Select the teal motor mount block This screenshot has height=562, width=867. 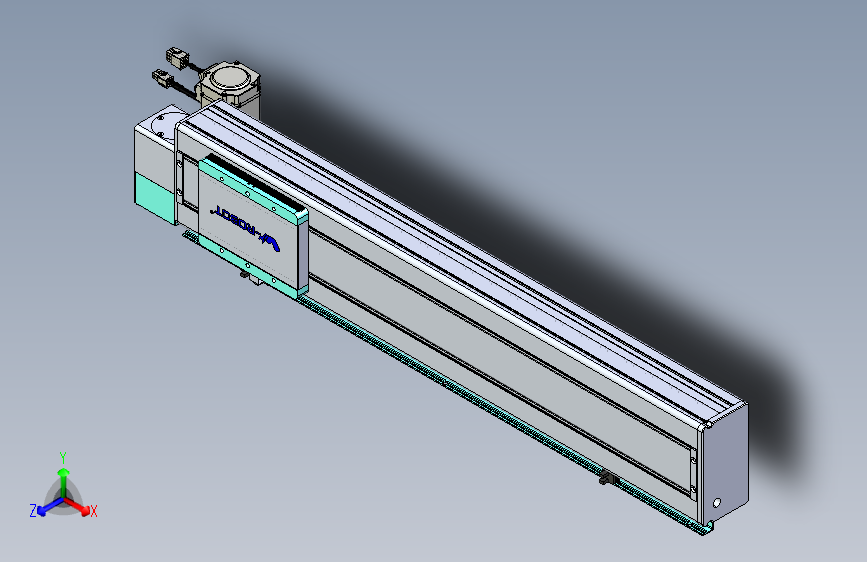[x=155, y=197]
